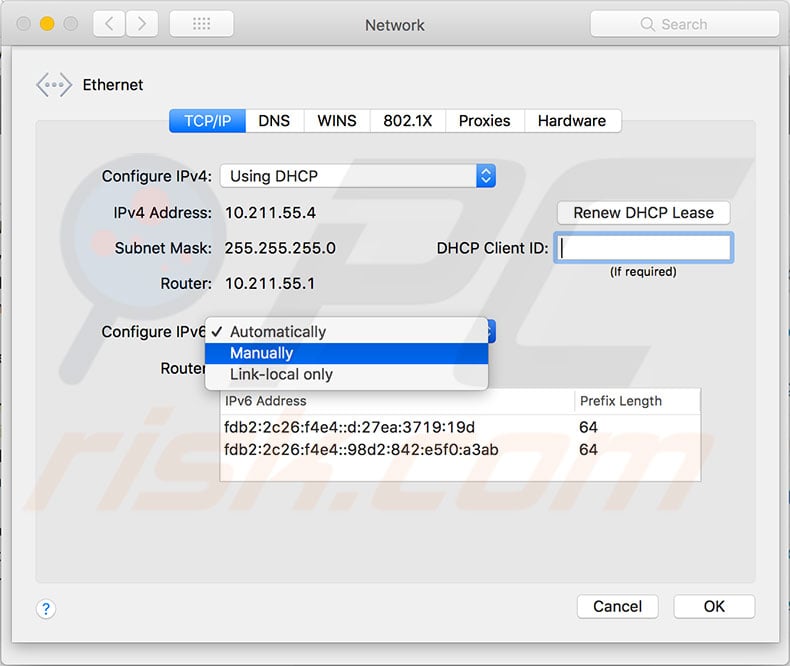Click IPv4 address value 10.211.55.4

coord(271,213)
